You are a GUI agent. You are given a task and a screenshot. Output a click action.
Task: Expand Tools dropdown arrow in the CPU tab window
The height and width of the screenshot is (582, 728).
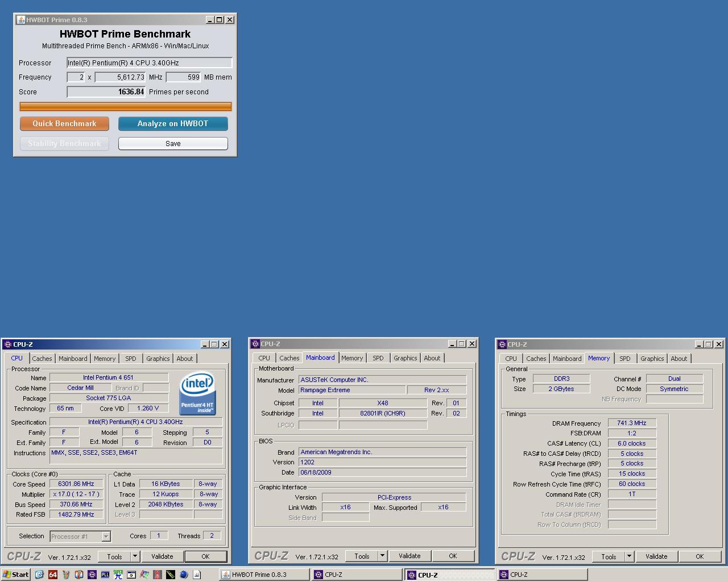point(135,556)
